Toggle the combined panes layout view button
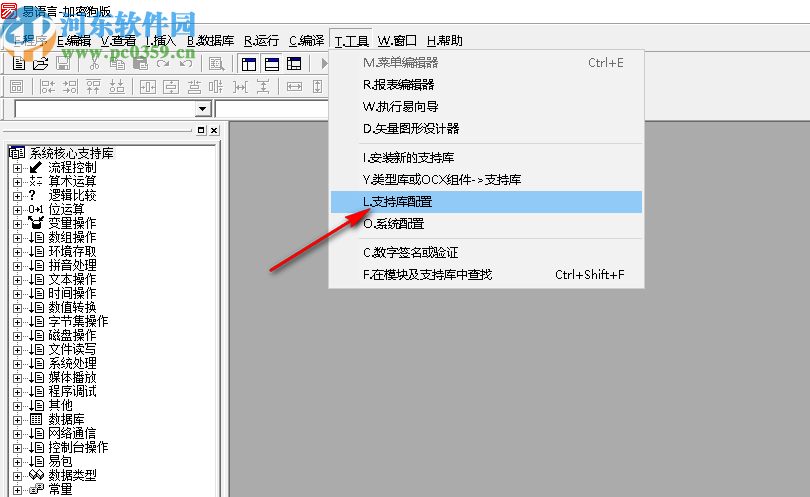The image size is (810, 497). [x=294, y=64]
